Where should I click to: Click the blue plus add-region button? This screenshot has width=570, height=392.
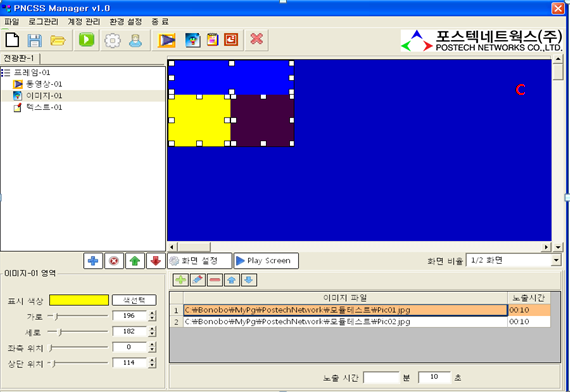coord(93,261)
